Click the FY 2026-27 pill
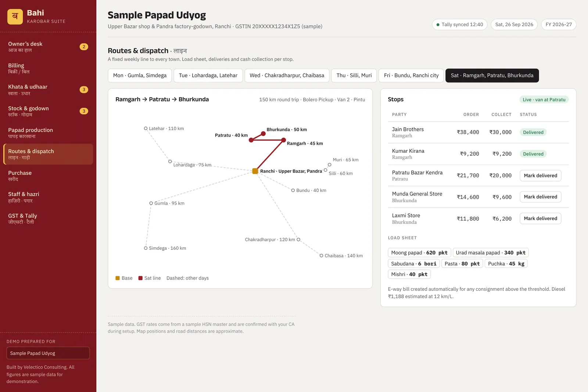588x392 pixels. 559,25
